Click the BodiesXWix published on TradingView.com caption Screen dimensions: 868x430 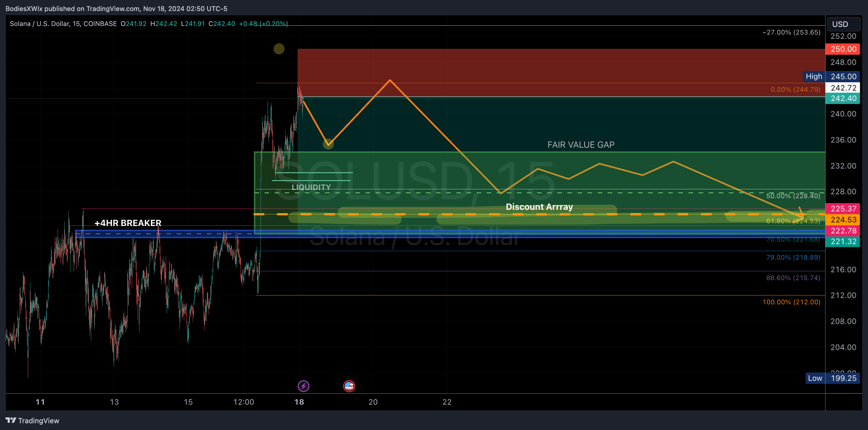(116, 9)
